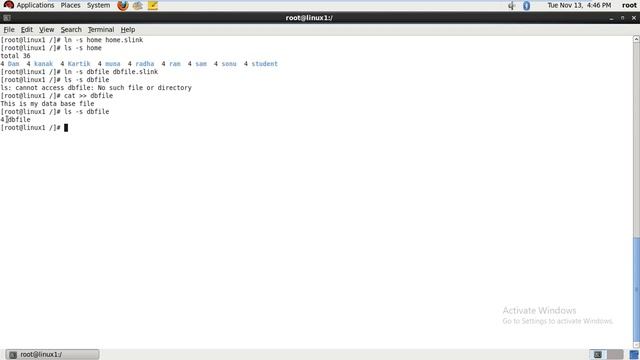Click the scrollbar up arrow
The image size is (640, 360).
[636, 39]
